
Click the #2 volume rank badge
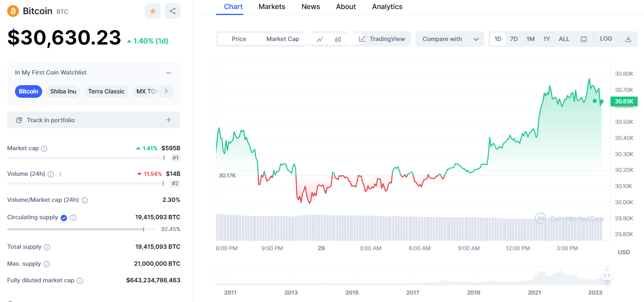pyautogui.click(x=175, y=183)
